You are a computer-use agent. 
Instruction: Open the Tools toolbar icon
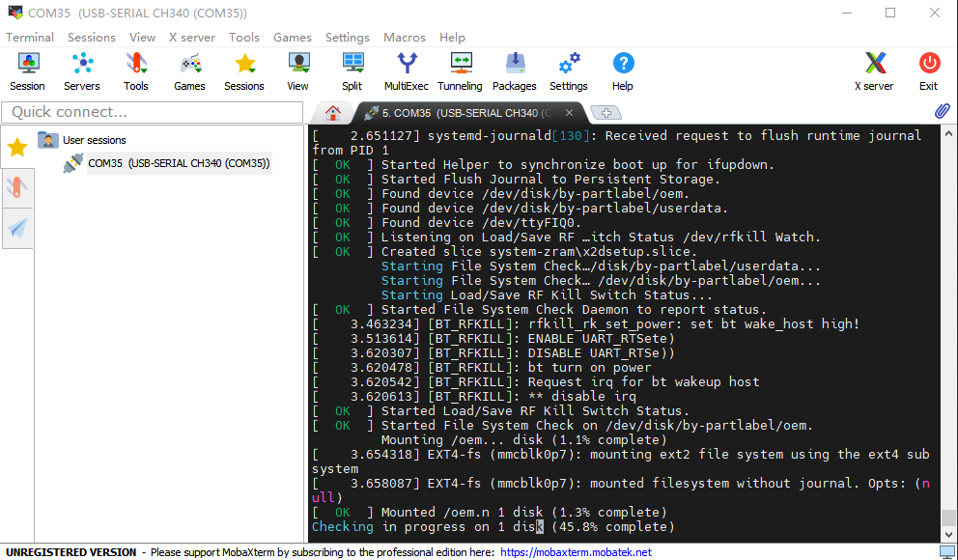[x=135, y=71]
